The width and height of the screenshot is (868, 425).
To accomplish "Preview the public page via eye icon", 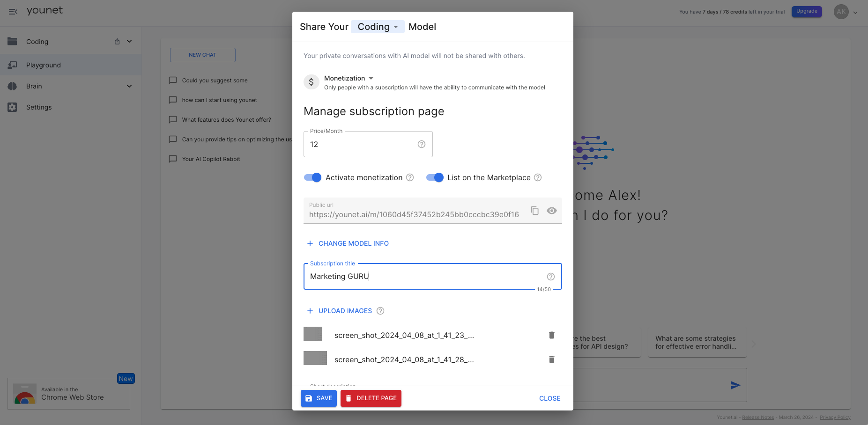I will tap(552, 211).
